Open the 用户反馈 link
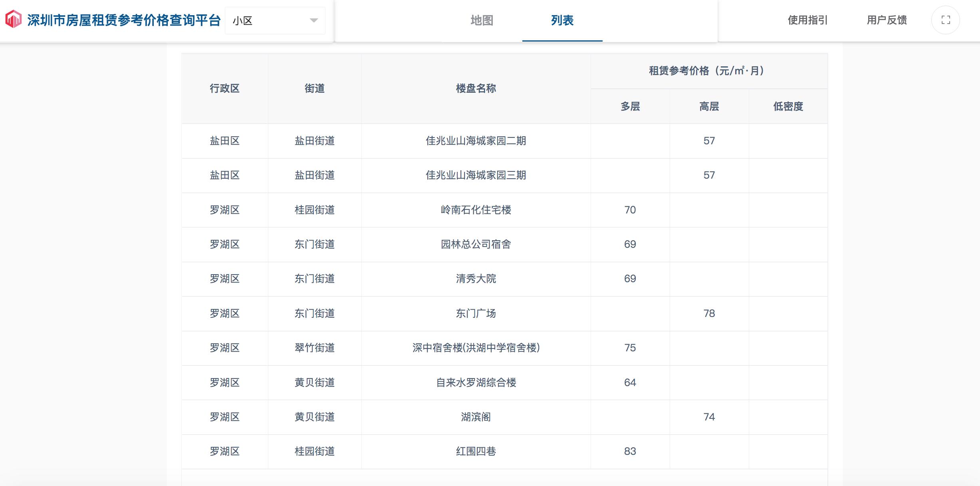Viewport: 980px width, 486px height. (887, 20)
